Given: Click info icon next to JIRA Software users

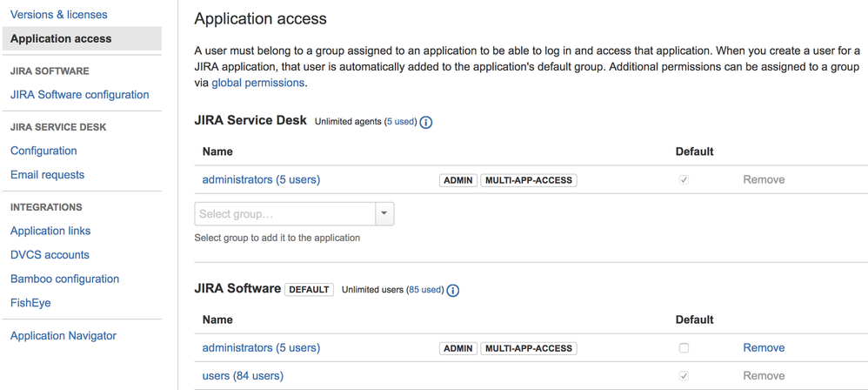Looking at the screenshot, I should (453, 291).
